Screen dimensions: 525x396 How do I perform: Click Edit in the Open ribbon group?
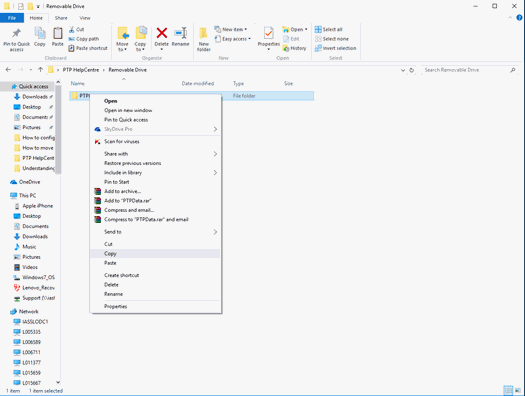(x=291, y=39)
